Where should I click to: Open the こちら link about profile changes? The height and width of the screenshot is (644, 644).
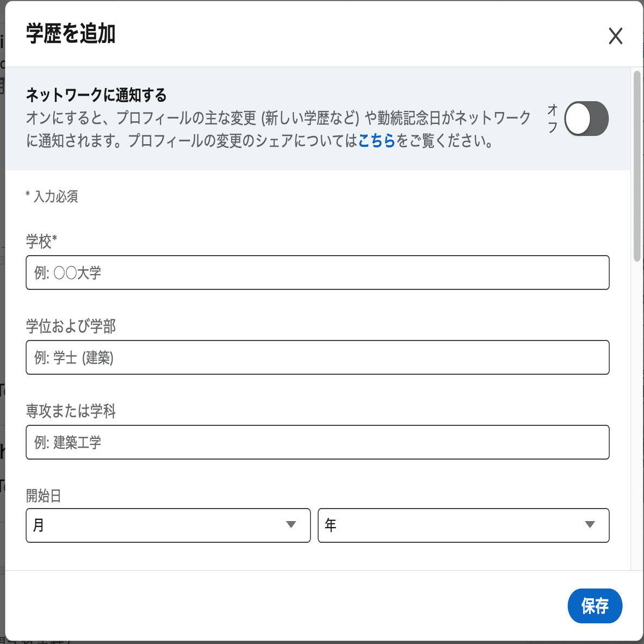point(376,141)
